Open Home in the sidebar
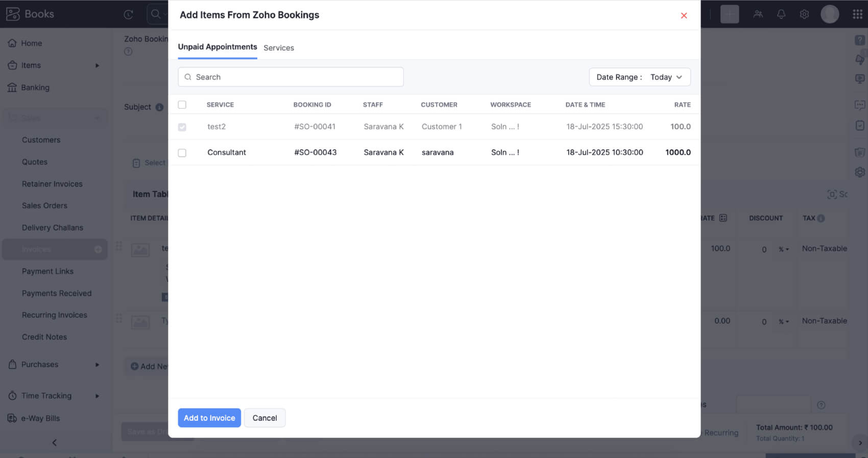 click(32, 43)
